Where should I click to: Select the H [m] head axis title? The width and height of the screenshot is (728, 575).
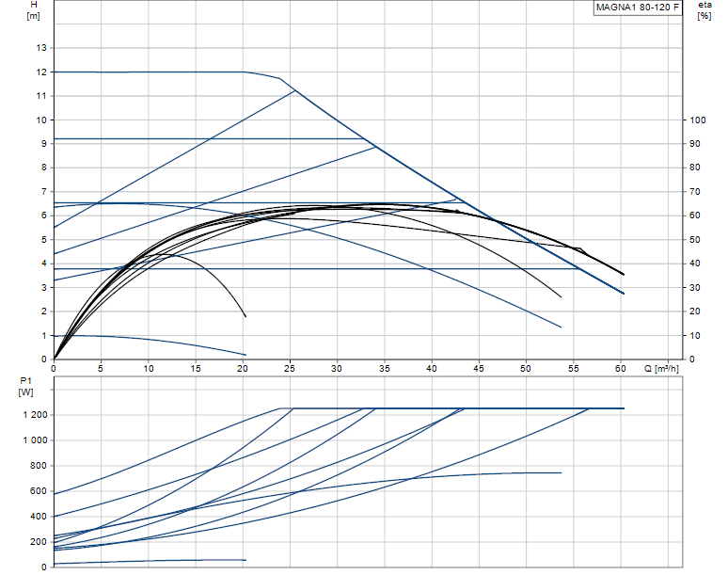[34, 11]
